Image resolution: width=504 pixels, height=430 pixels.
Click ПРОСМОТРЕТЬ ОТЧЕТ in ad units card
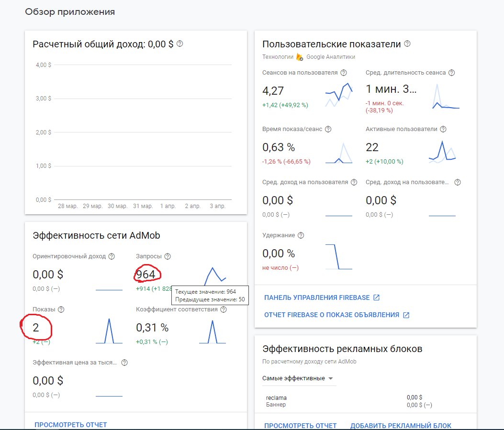(x=300, y=426)
